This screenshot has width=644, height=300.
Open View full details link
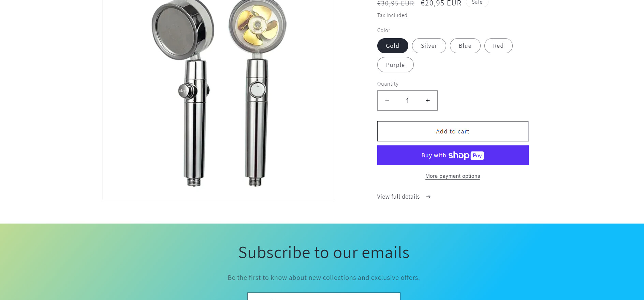tap(398, 197)
